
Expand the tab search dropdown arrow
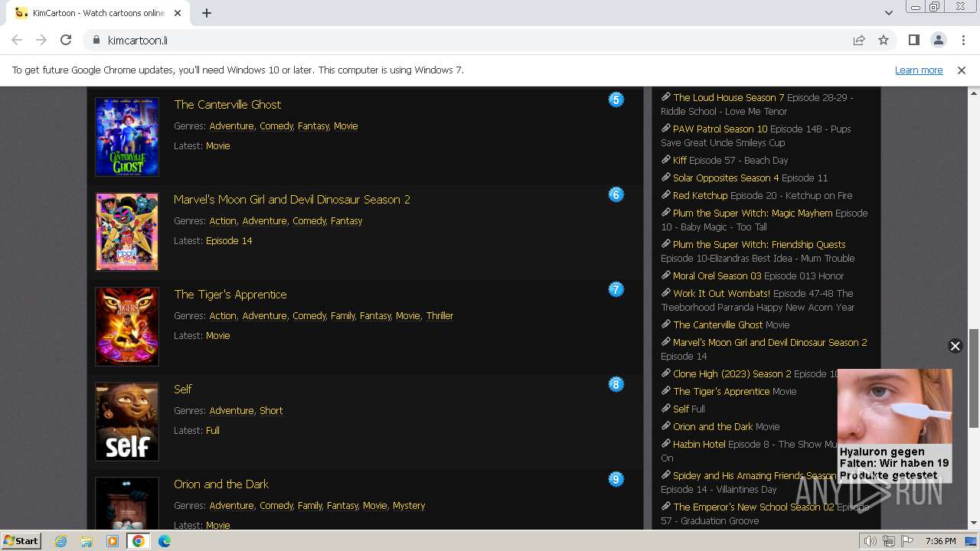click(x=888, y=13)
